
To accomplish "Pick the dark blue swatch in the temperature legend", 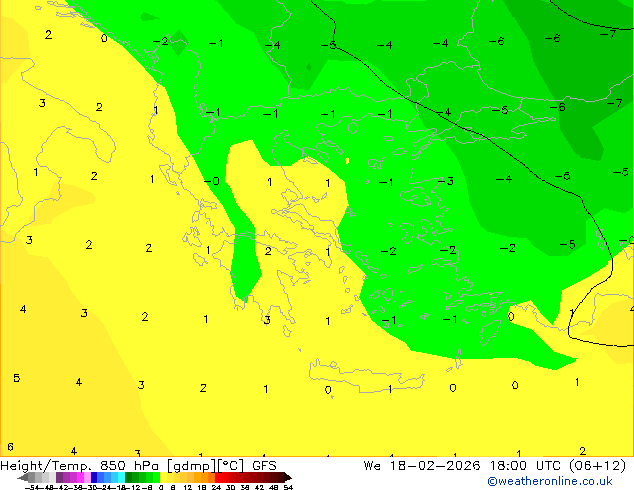I will (x=94, y=477).
